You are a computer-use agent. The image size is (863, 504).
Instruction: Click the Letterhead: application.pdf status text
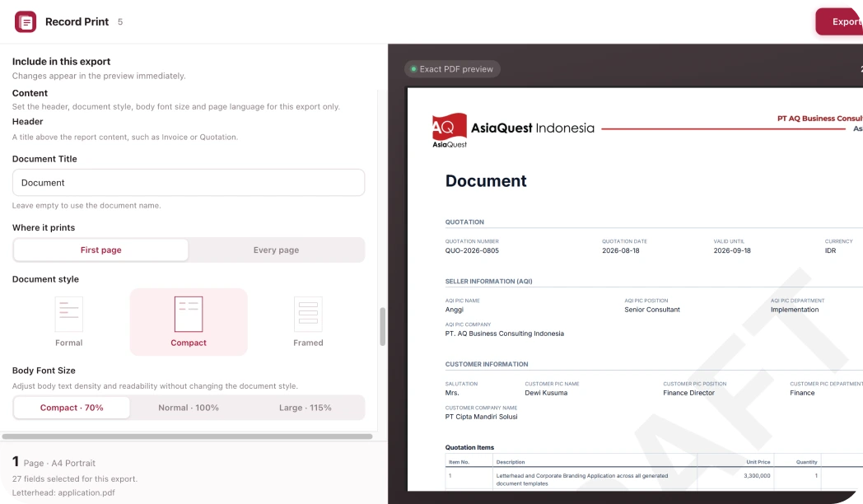pos(63,492)
